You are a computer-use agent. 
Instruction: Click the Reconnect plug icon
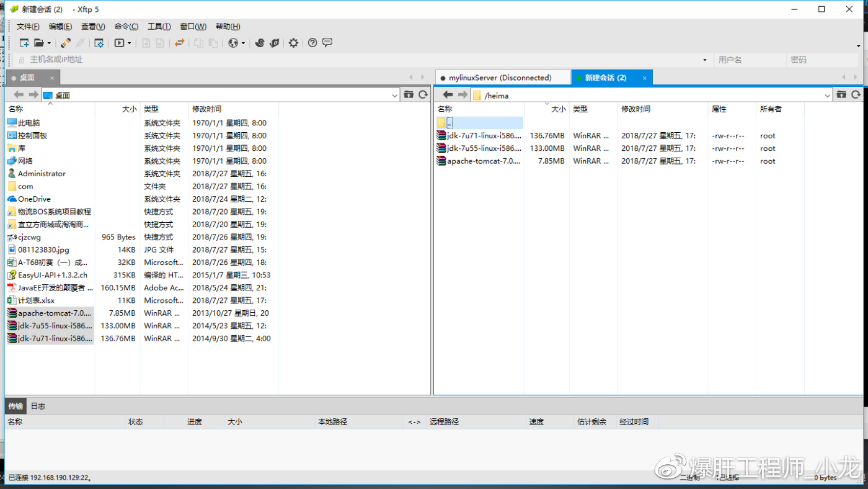65,43
